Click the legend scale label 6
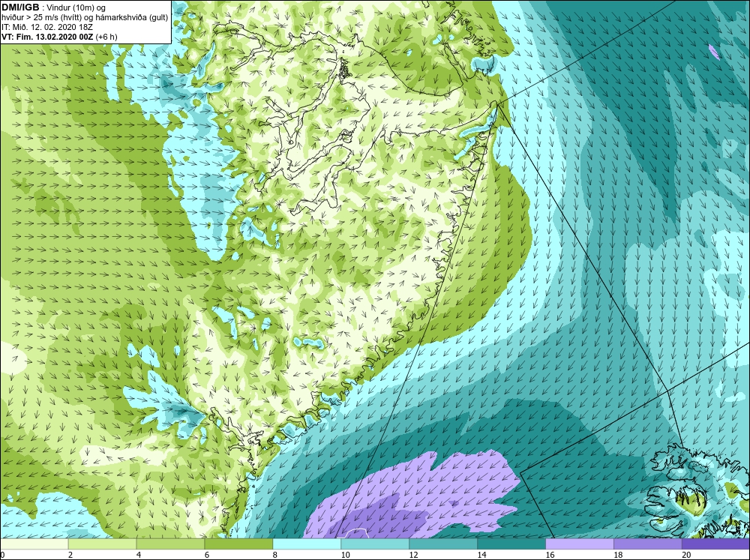The height and width of the screenshot is (560, 750). pos(207,555)
